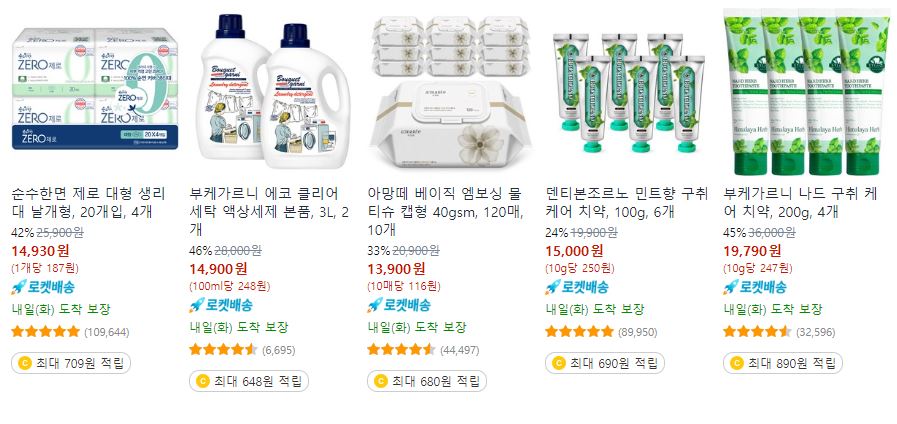The height and width of the screenshot is (424, 897).
Task: Open the 부케가르니 에코 클리어 세탁 액상세제 title
Action: 269,212
